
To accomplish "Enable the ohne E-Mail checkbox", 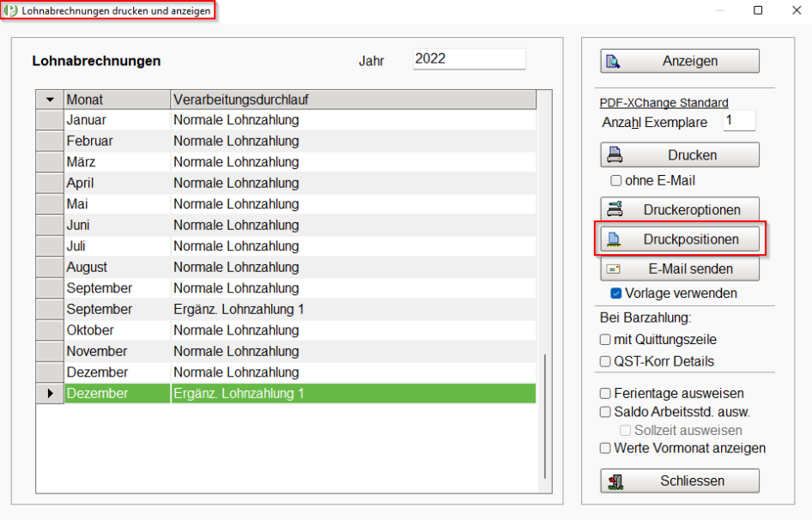I will click(615, 181).
